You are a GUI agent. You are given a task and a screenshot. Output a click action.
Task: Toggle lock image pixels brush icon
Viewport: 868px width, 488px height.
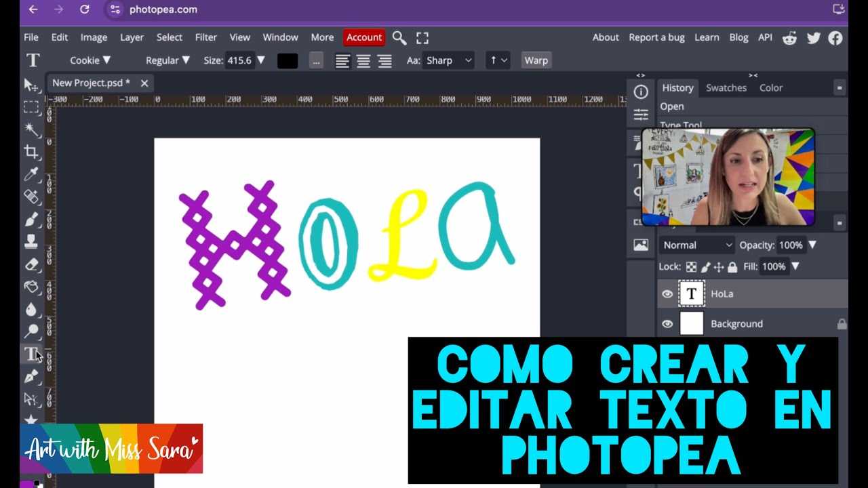[705, 267]
